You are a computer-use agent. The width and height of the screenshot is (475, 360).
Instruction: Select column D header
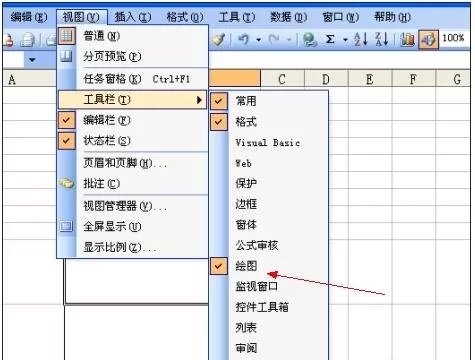[x=326, y=79]
